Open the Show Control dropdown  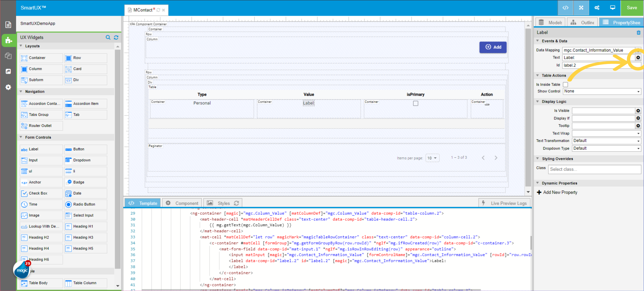[x=602, y=91]
